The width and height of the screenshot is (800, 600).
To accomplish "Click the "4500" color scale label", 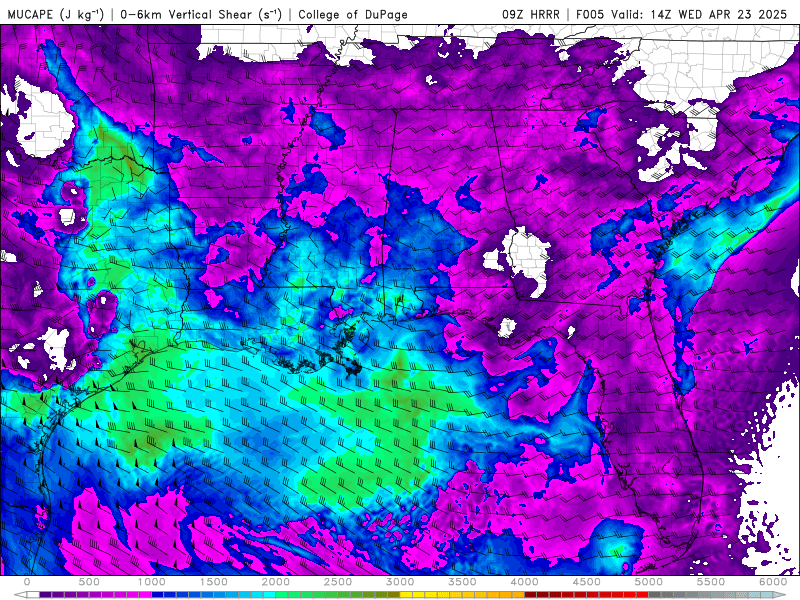I will click(587, 582).
